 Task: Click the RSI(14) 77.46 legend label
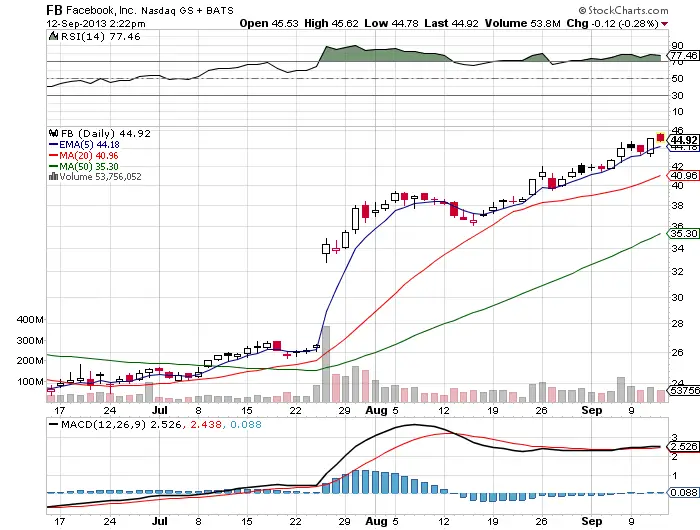click(100, 37)
